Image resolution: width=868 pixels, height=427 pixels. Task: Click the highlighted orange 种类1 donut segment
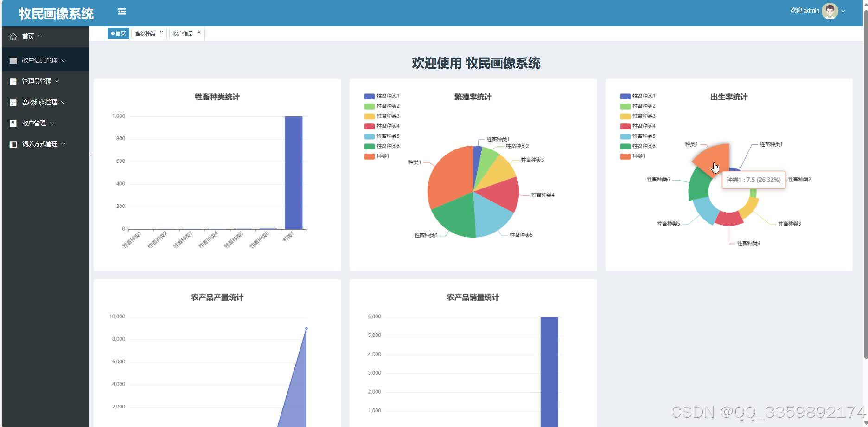[x=714, y=160]
